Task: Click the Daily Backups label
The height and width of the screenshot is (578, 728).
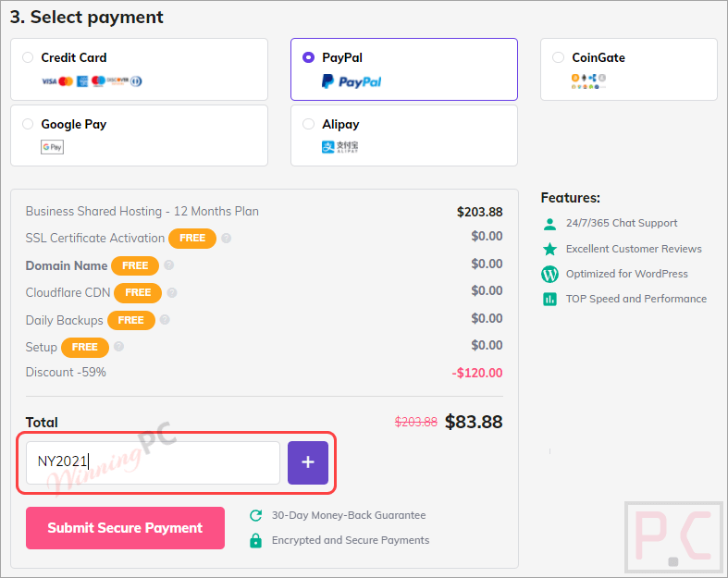Action: (64, 320)
